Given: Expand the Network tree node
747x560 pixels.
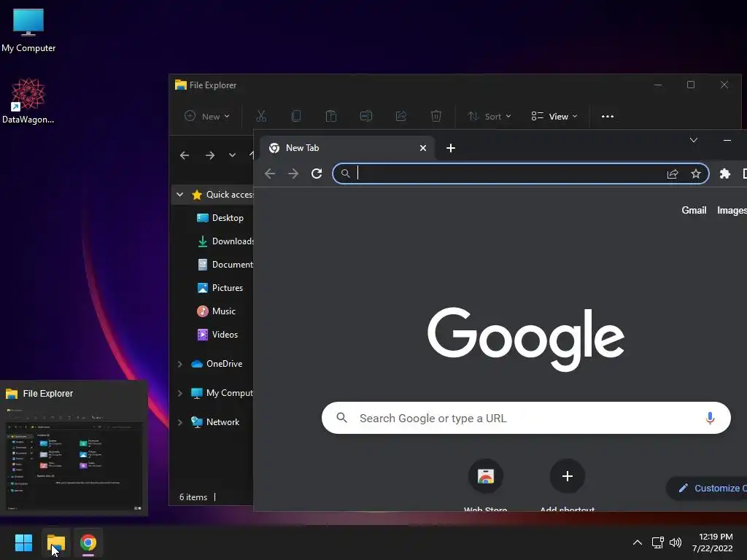Looking at the screenshot, I should pyautogui.click(x=179, y=422).
